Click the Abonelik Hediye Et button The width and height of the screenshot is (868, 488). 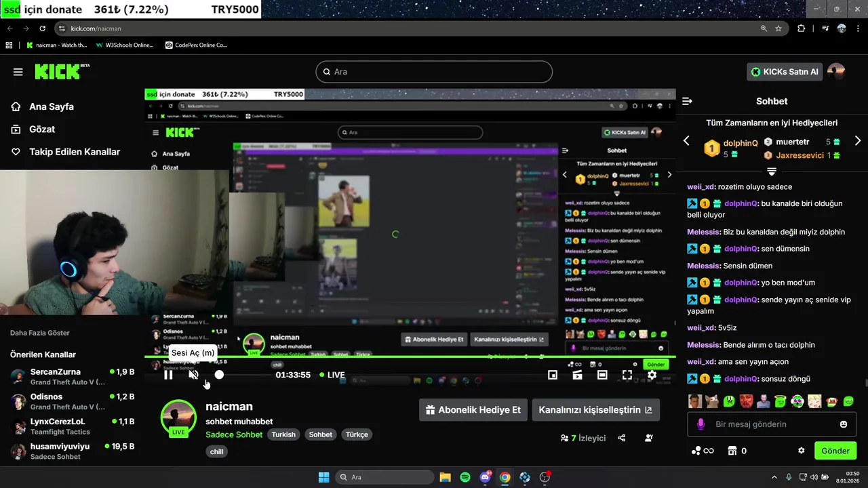pos(473,410)
